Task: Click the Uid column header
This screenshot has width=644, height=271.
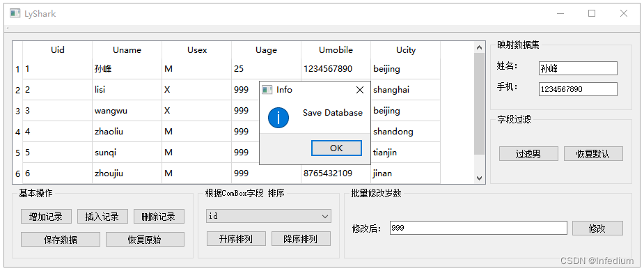Action: (x=58, y=49)
